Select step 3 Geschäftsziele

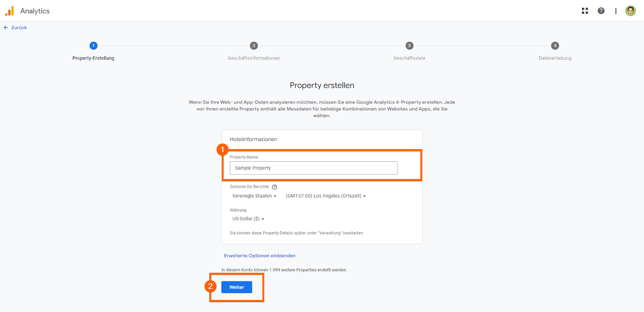pyautogui.click(x=409, y=46)
